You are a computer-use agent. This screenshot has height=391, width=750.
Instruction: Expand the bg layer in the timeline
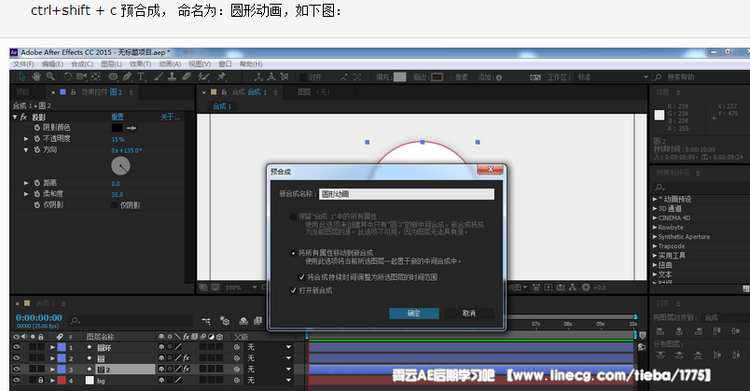coord(53,380)
